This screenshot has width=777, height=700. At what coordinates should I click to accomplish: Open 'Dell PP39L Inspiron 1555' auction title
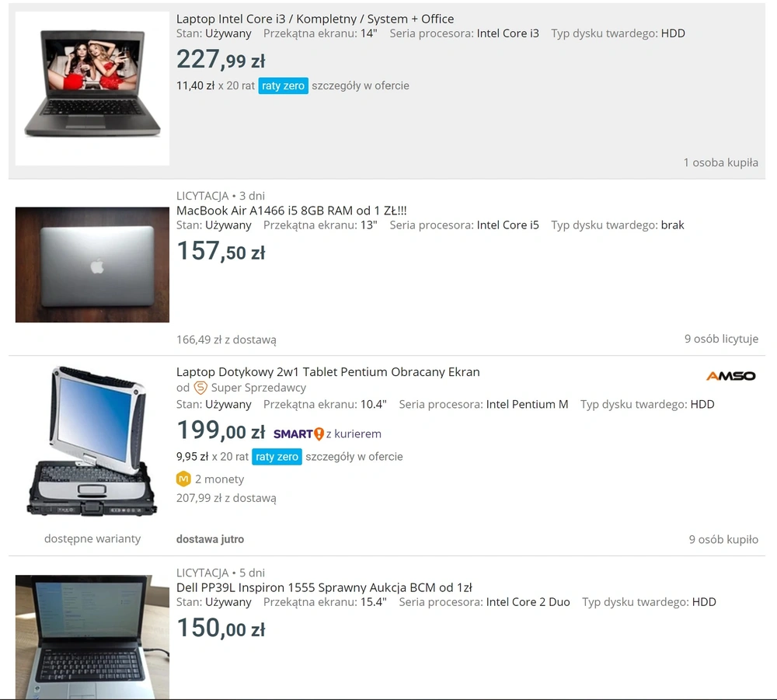point(324,587)
